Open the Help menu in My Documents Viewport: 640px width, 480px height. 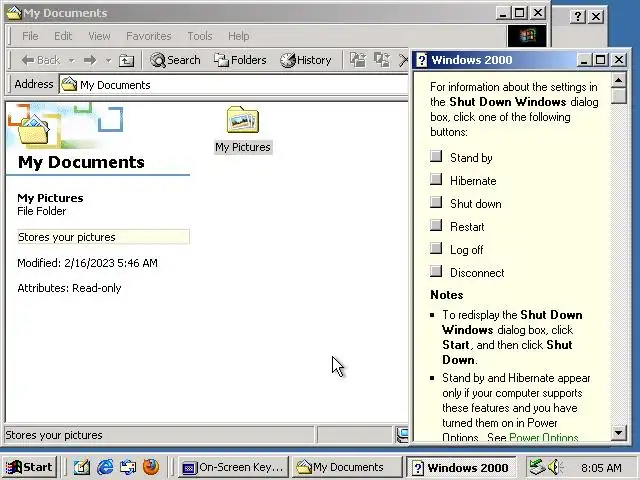238,36
